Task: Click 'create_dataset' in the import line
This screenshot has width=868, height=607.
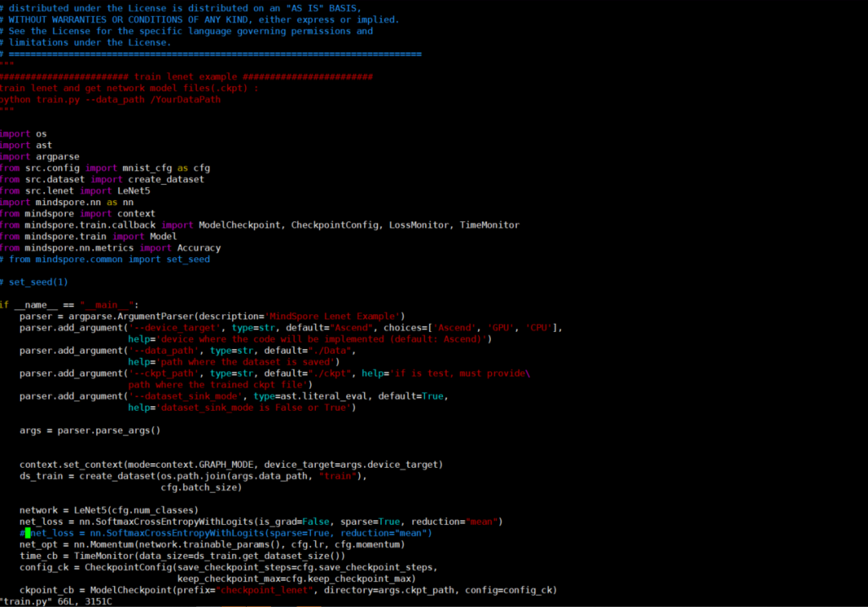Action: pyautogui.click(x=166, y=179)
